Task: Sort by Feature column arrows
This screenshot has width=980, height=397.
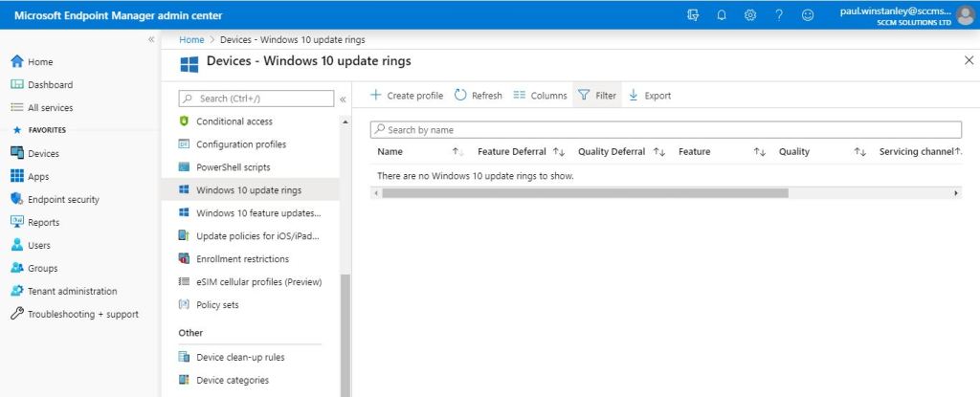Action: click(x=759, y=152)
